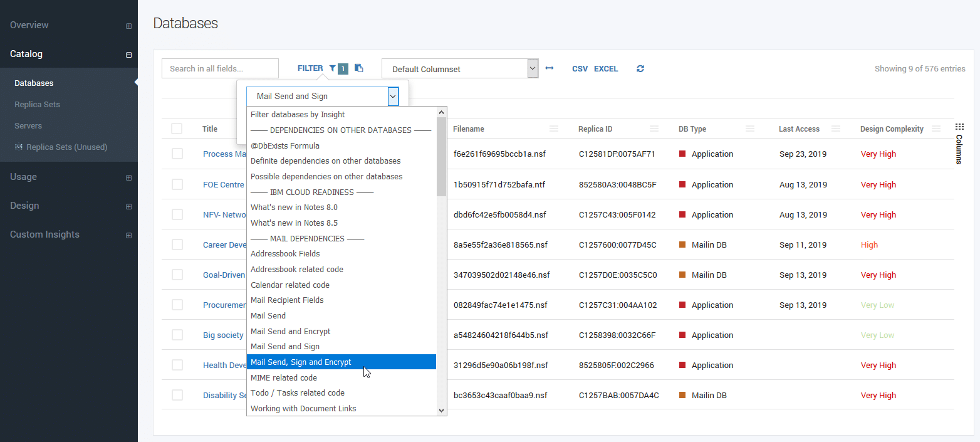The height and width of the screenshot is (442, 980).
Task: Collapse the Catalog sidebar section
Action: tap(128, 55)
